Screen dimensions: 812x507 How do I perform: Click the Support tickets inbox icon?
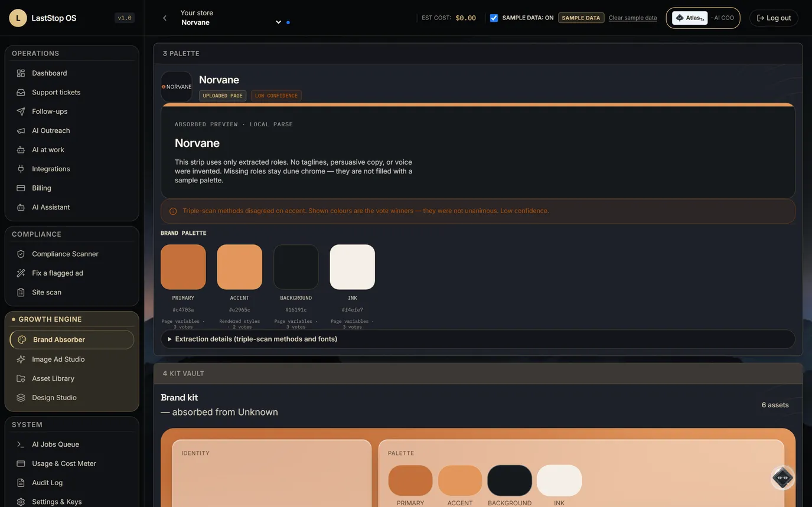click(21, 92)
